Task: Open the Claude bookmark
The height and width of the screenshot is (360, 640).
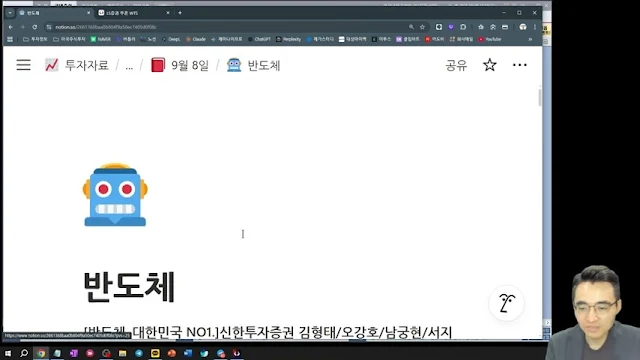Action: pos(196,39)
